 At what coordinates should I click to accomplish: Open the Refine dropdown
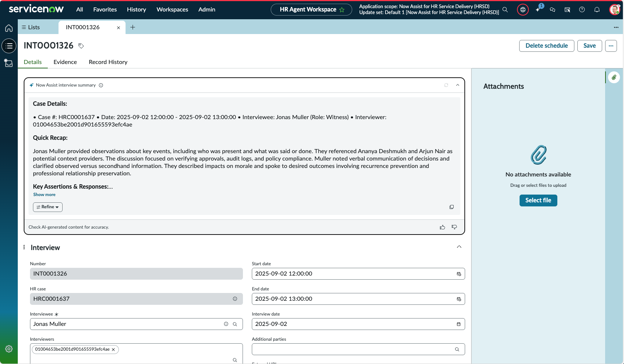coord(48,207)
